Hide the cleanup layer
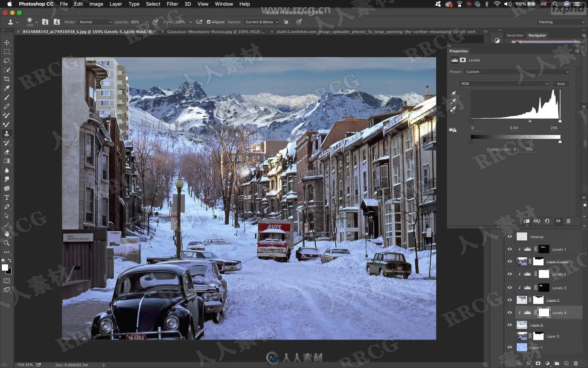Image resolution: width=588 pixels, height=368 pixels. tap(510, 236)
